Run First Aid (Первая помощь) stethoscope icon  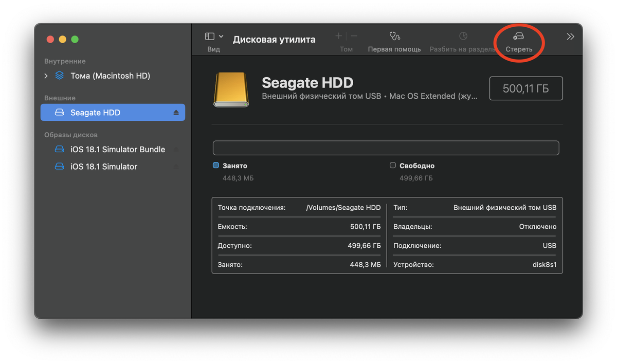394,37
